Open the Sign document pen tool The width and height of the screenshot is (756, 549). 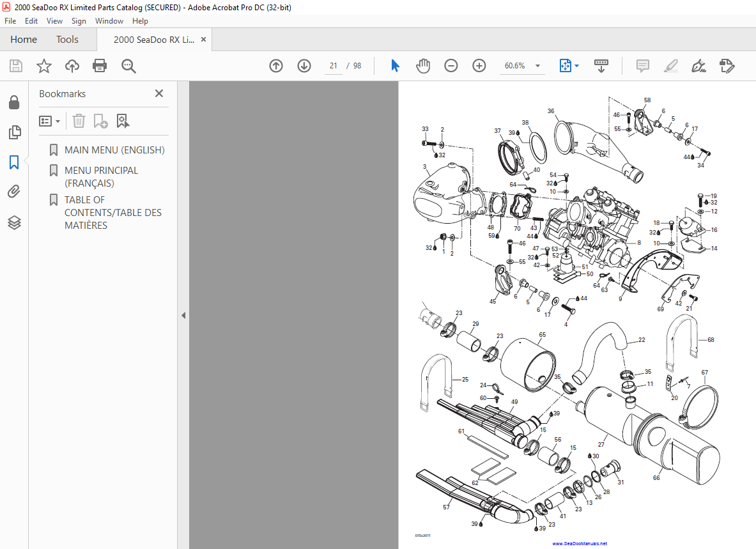coord(698,66)
